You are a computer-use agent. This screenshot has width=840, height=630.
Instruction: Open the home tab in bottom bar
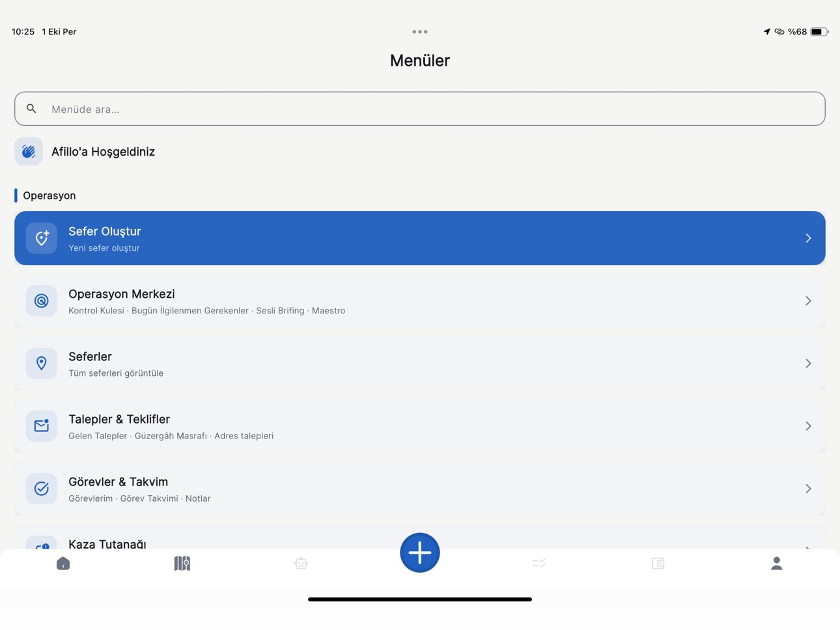(63, 563)
